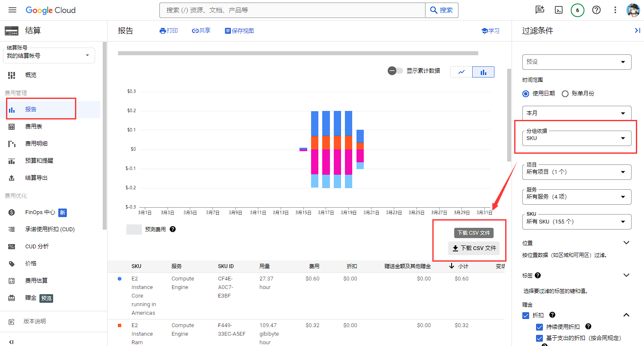644x346 pixels.
Task: Focus the 搜索资源、文档、产品 search field
Action: click(292, 10)
